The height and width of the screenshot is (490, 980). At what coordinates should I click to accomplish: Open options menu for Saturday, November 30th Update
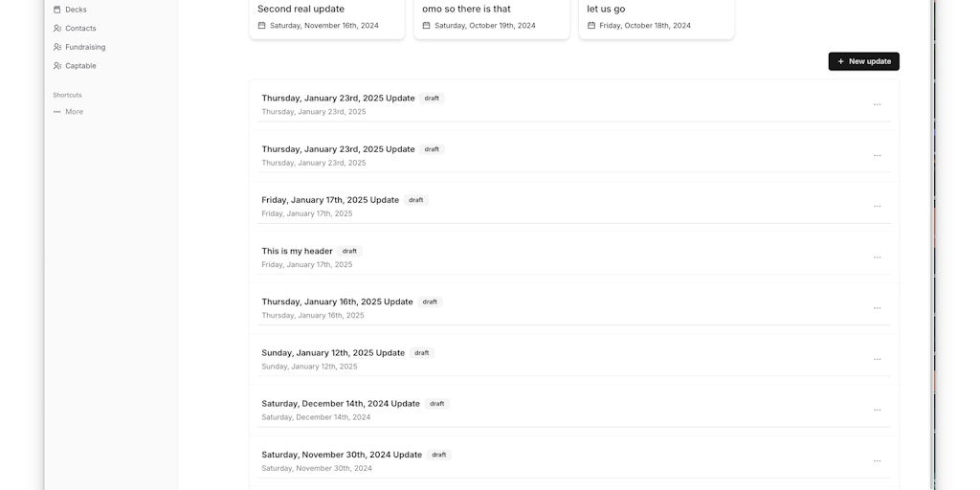point(877,461)
